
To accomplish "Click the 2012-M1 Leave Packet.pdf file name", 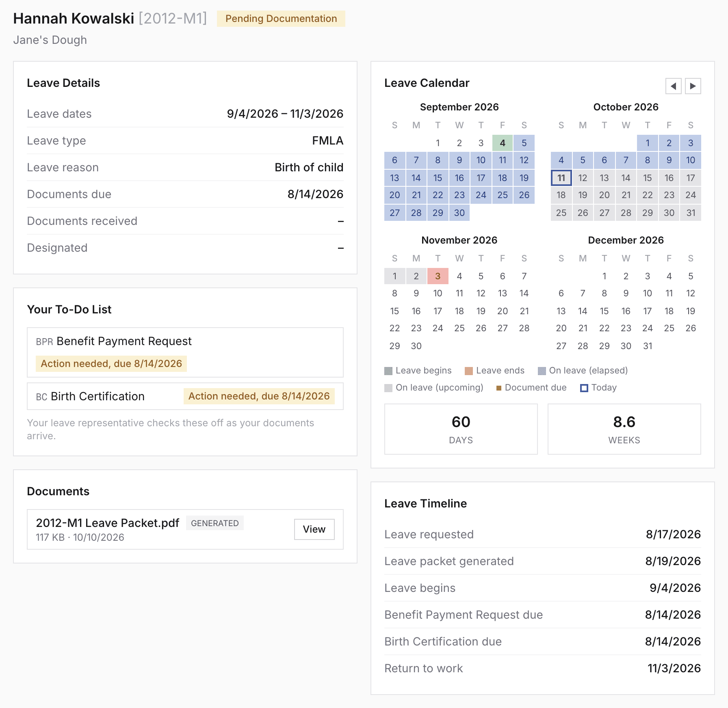I will tap(107, 523).
